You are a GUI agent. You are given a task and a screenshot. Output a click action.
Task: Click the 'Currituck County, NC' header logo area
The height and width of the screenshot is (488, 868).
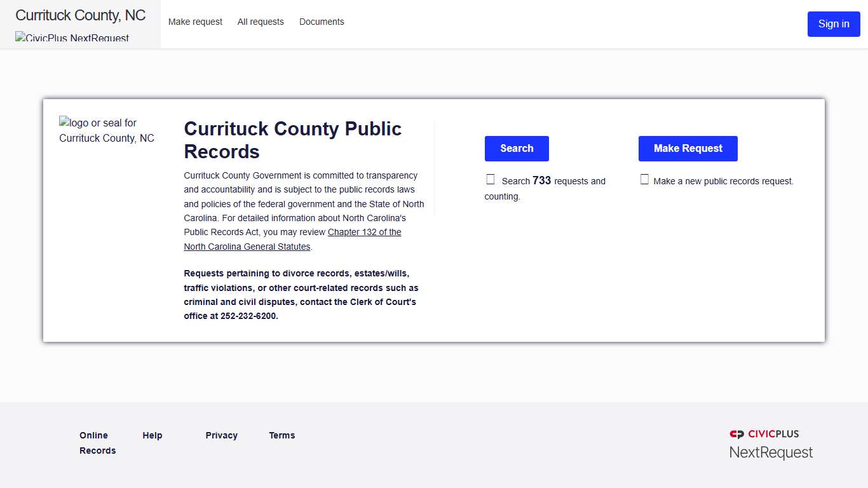tap(81, 15)
